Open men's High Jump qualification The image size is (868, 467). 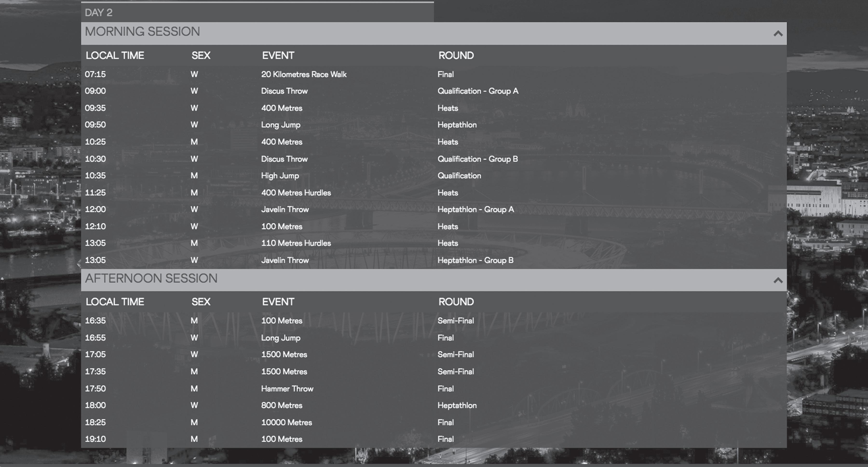coord(280,176)
